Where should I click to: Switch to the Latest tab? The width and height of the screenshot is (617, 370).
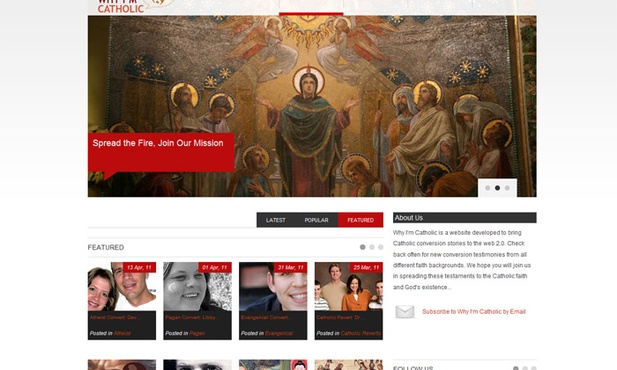coord(275,220)
